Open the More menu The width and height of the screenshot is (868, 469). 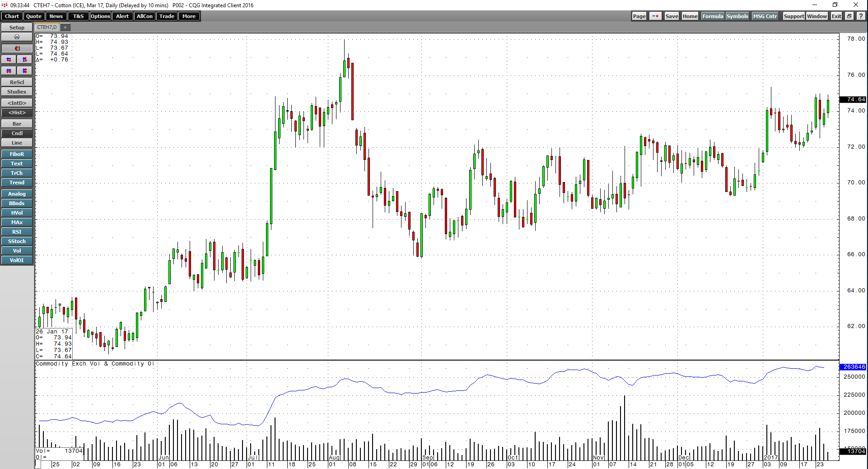[x=189, y=16]
